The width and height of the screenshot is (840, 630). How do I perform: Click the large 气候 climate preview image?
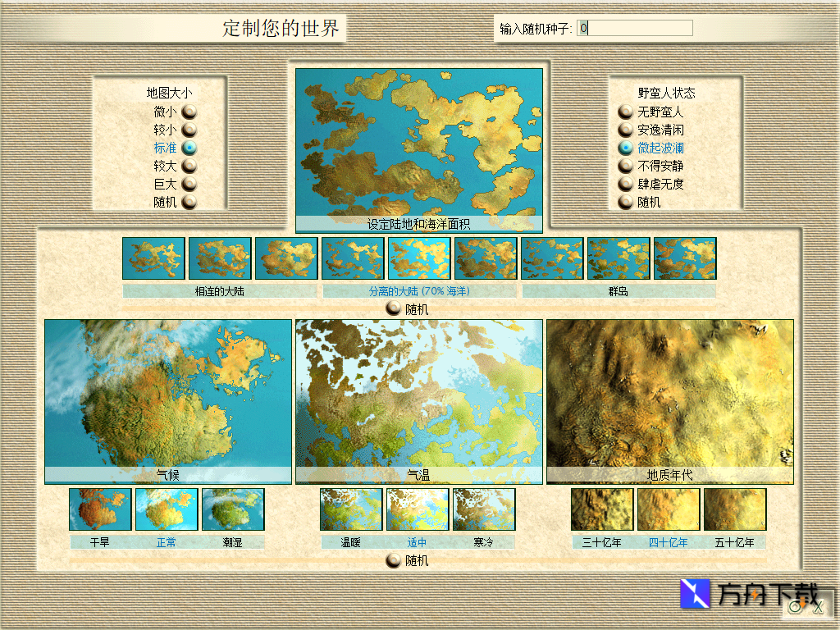[168, 394]
